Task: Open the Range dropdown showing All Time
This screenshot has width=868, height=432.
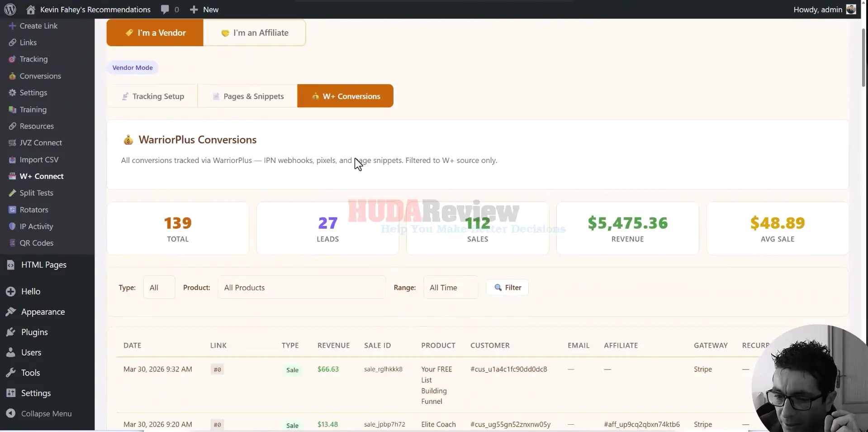Action: [451, 288]
